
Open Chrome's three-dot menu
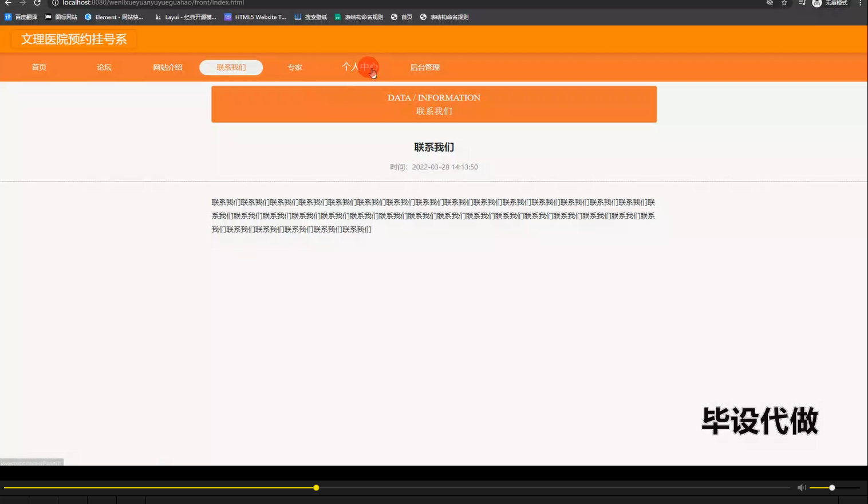[x=861, y=3]
